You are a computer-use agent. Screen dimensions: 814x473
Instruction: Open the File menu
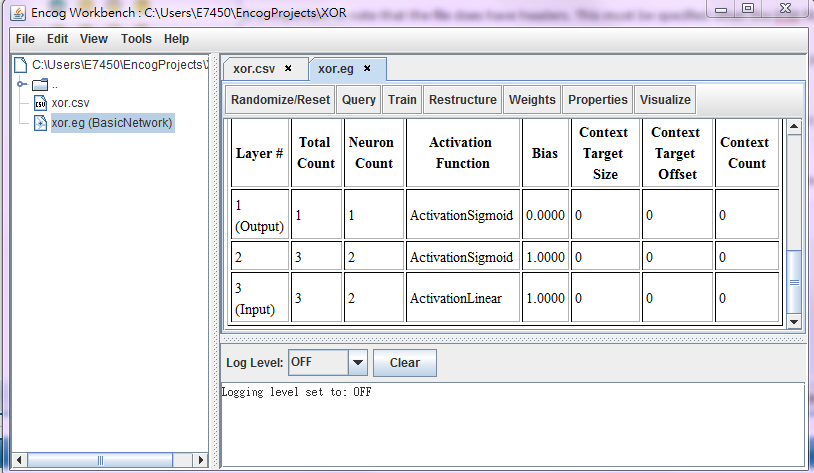[x=25, y=39]
